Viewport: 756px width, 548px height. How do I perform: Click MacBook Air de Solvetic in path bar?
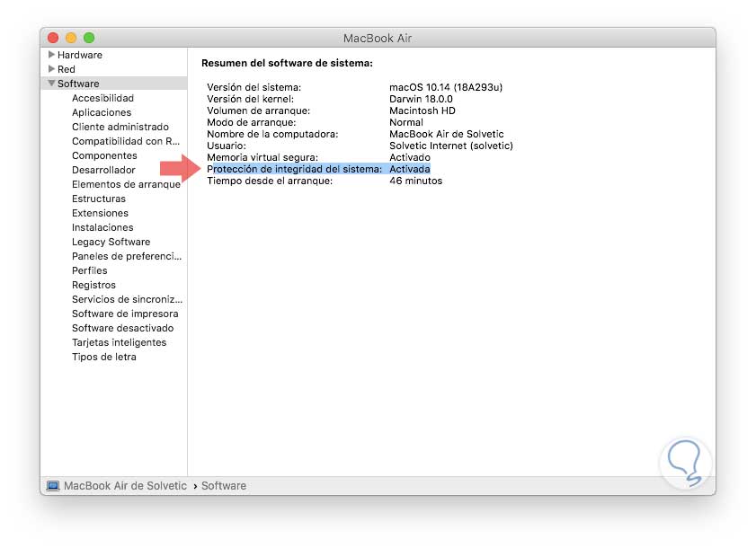click(125, 486)
